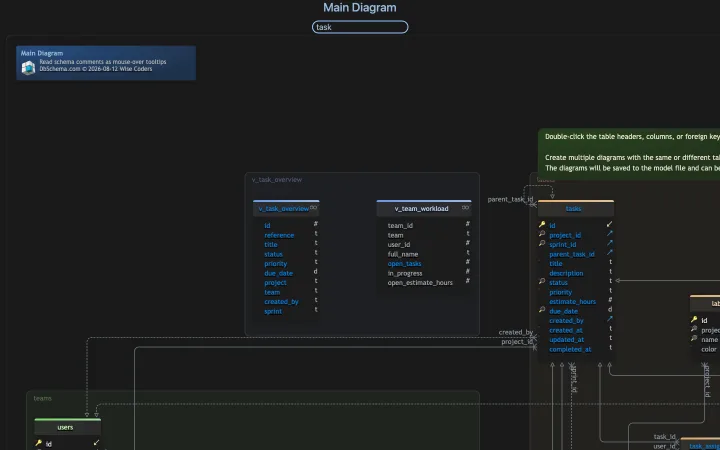
Task: Select the 'due_date' column in v_task_overview
Action: 278,273
